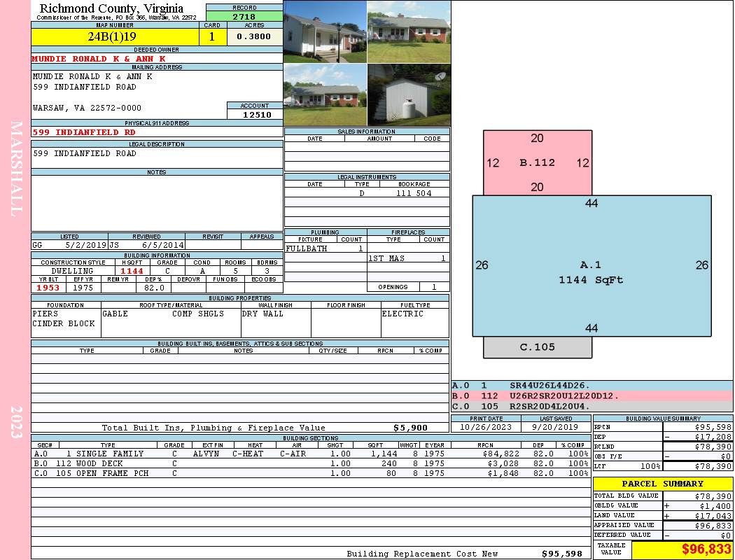Click the account number 12510 field

[x=255, y=114]
